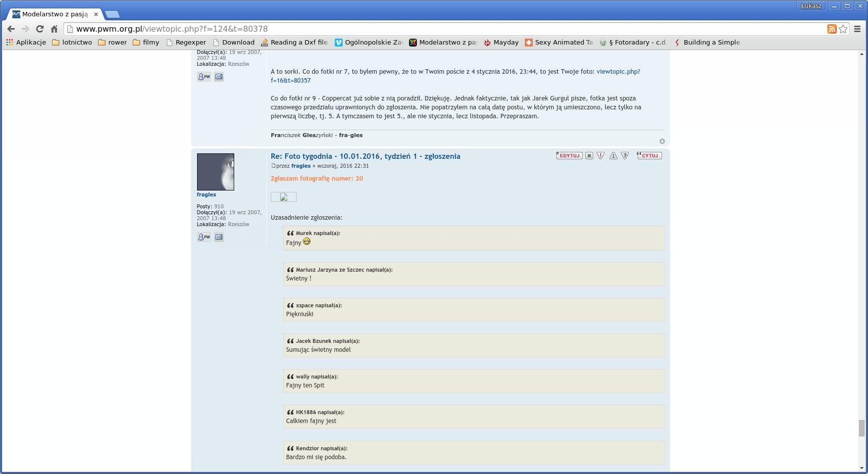
Task: Bookmark this page with star icon
Action: click(x=843, y=29)
